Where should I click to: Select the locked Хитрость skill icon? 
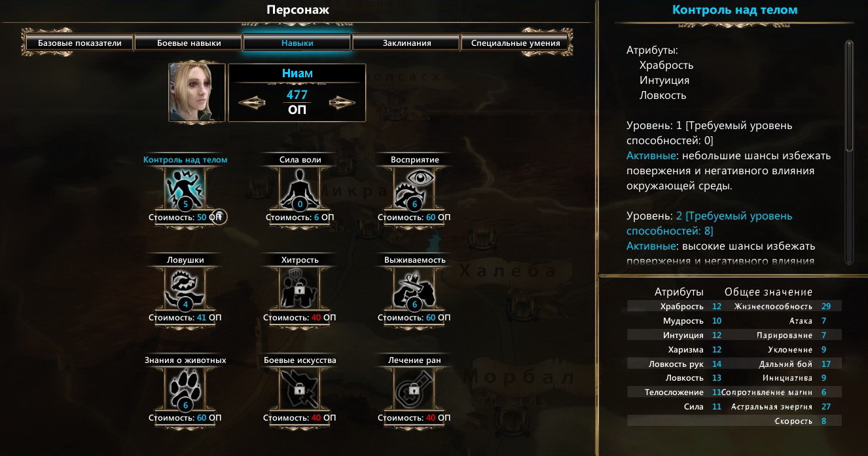300,288
